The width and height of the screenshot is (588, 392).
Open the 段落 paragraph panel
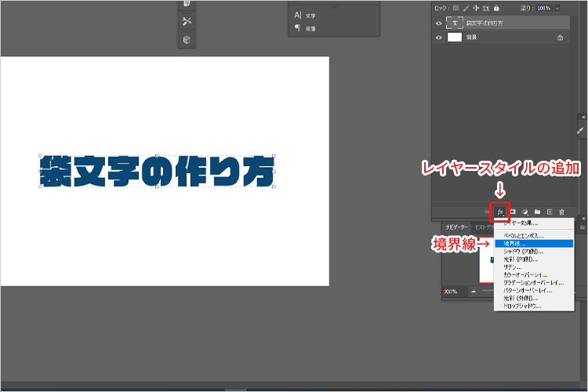tap(305, 28)
